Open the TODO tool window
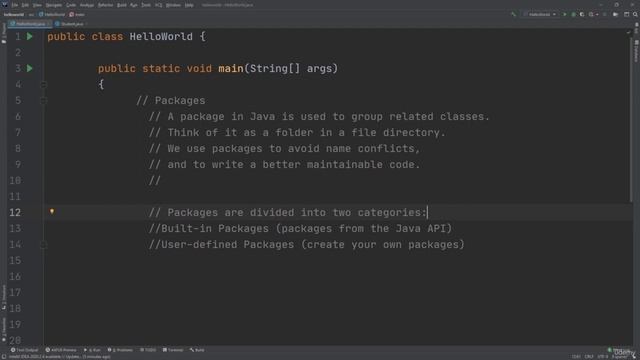This screenshot has height=360, width=640. pyautogui.click(x=148, y=350)
